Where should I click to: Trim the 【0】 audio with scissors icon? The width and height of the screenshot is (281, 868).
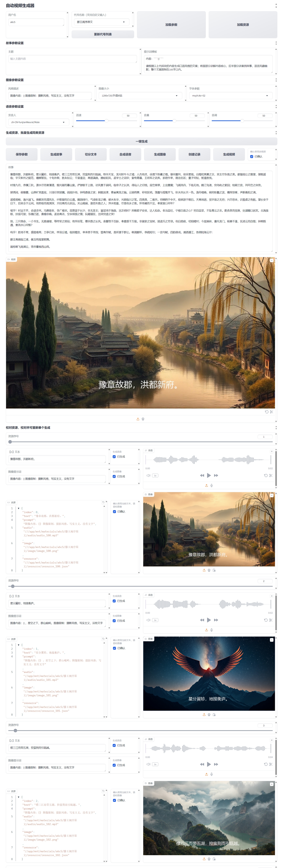pyautogui.click(x=271, y=475)
